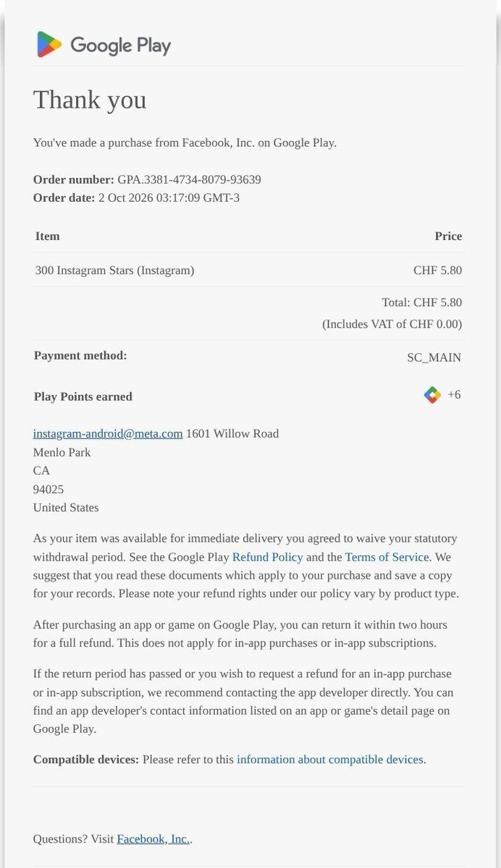Click the Includes VAT line

coord(392,324)
